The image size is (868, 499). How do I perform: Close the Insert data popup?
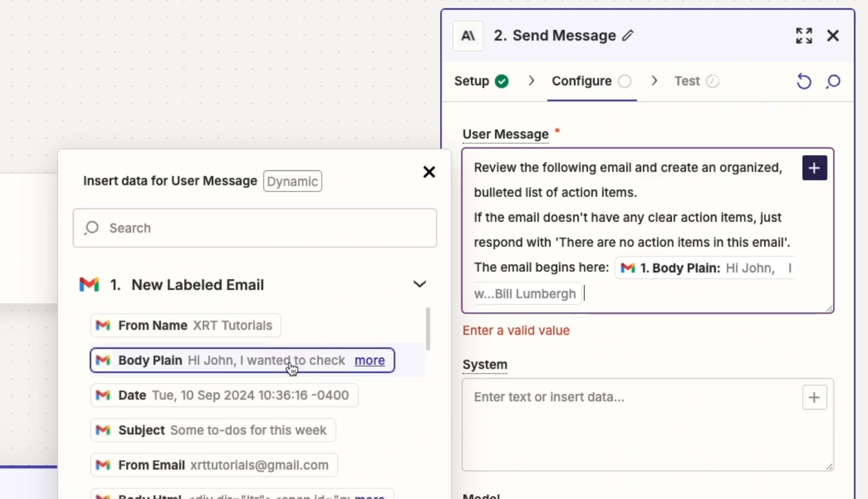tap(429, 172)
